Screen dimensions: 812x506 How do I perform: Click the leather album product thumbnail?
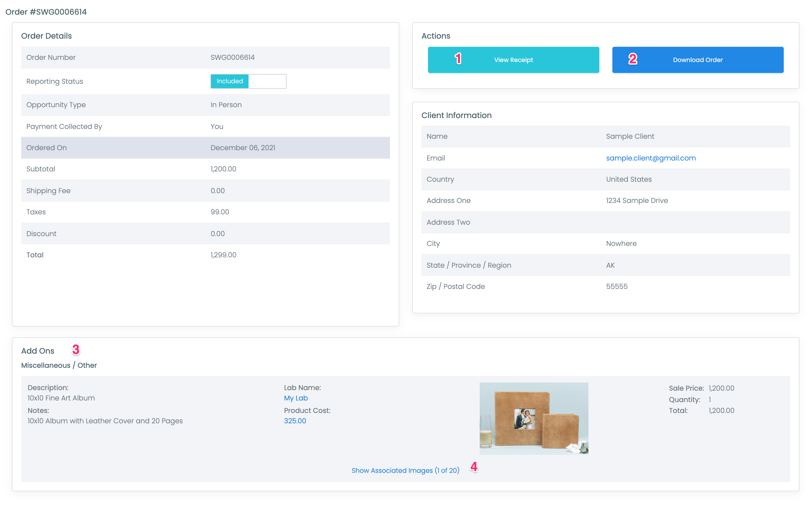pos(534,418)
